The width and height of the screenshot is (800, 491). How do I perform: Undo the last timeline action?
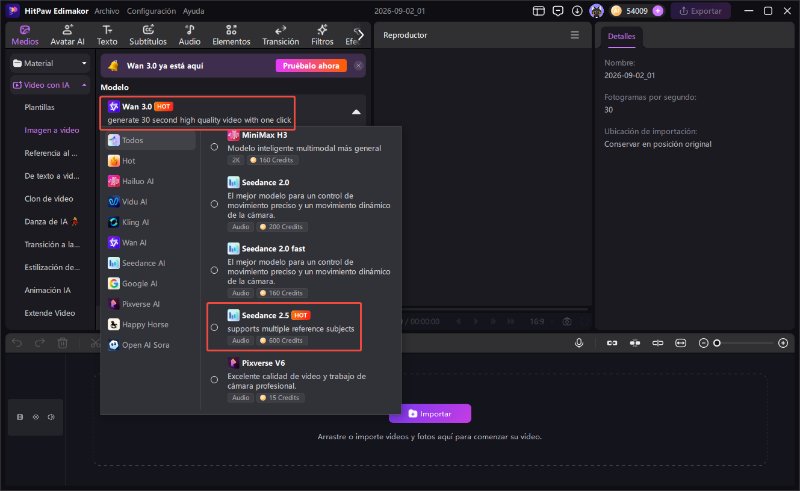[x=17, y=343]
